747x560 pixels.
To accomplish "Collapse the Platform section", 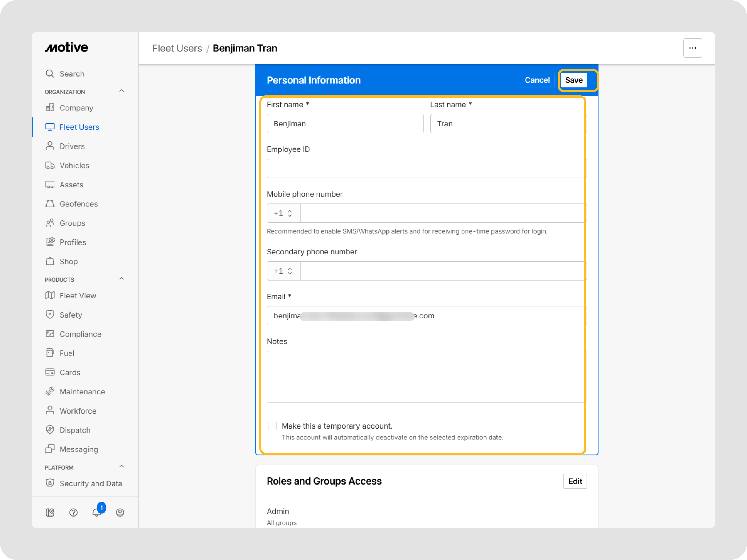I will pyautogui.click(x=122, y=466).
